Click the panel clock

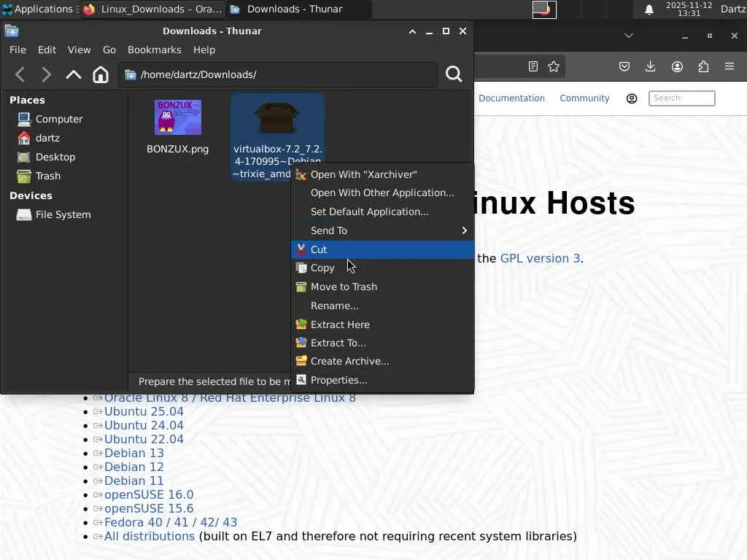click(x=689, y=9)
